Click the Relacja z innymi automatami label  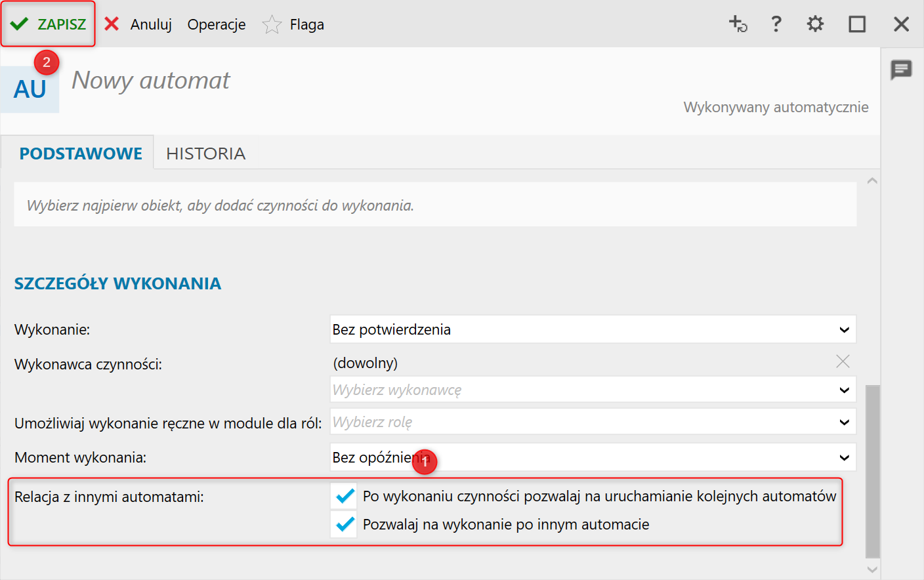point(109,497)
